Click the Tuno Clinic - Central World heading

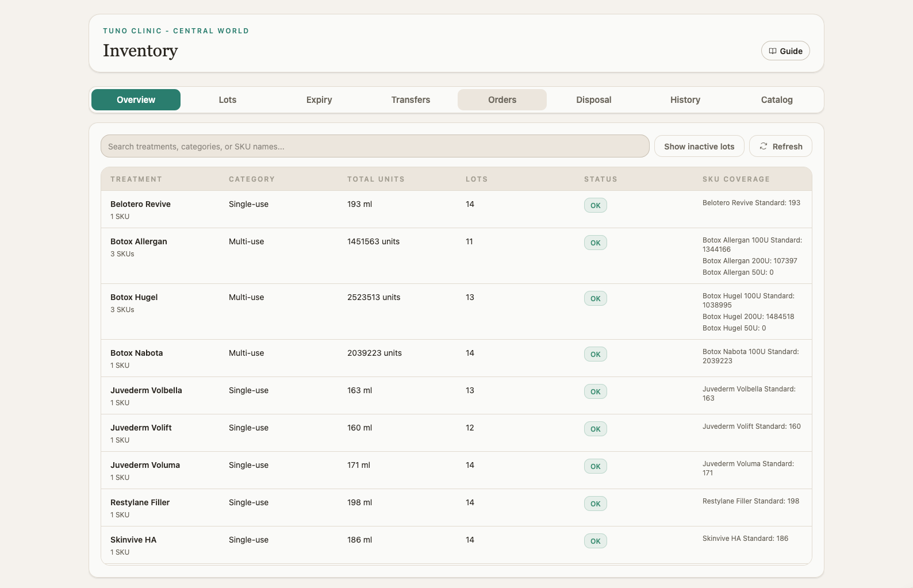click(x=176, y=31)
